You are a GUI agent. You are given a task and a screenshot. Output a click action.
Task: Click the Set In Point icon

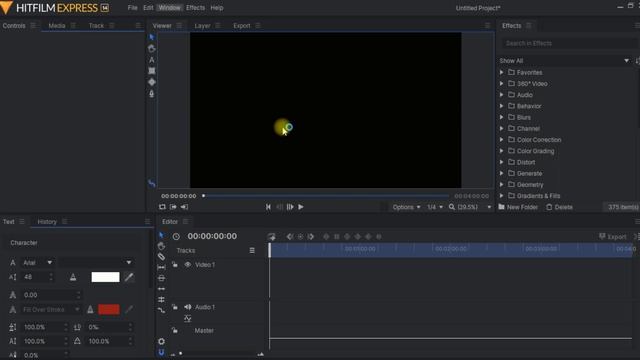(173, 207)
